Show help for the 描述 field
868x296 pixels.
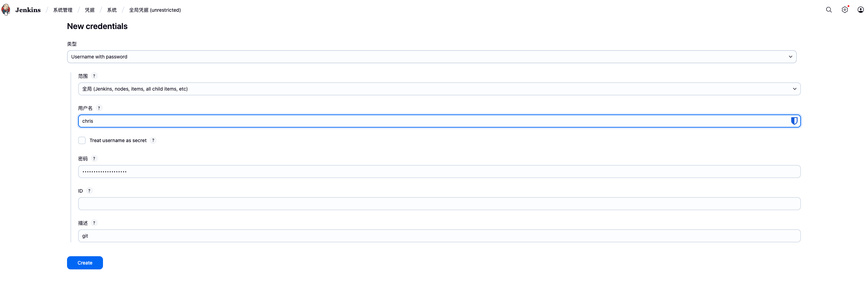(x=94, y=223)
